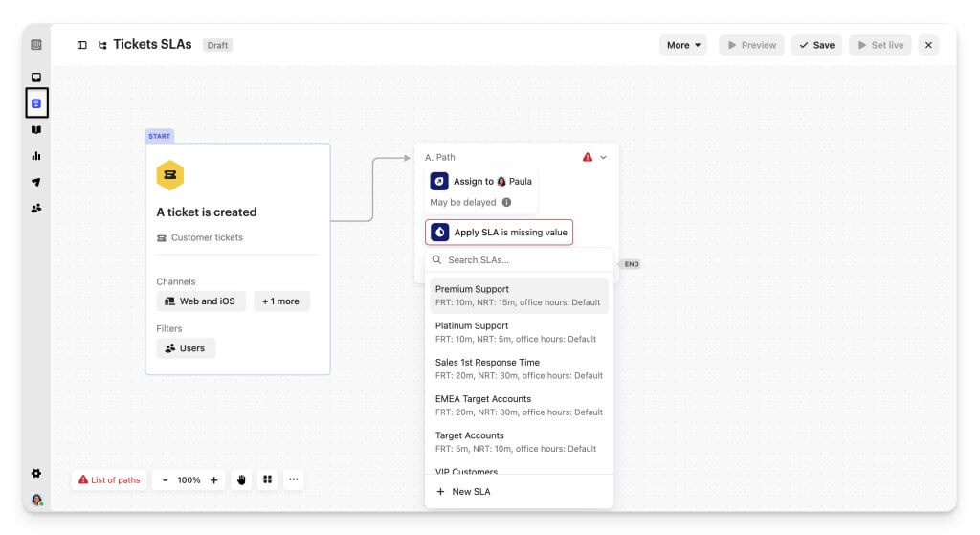Click the + 1 more channels chip
Screen dimensions: 980x535
point(280,301)
